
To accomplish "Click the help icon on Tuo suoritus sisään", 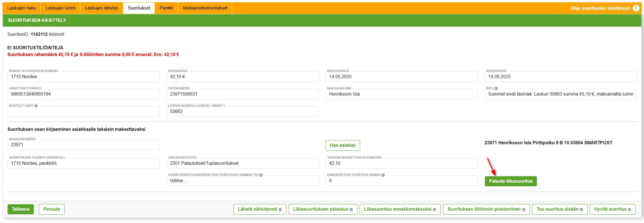I will point(581,210).
